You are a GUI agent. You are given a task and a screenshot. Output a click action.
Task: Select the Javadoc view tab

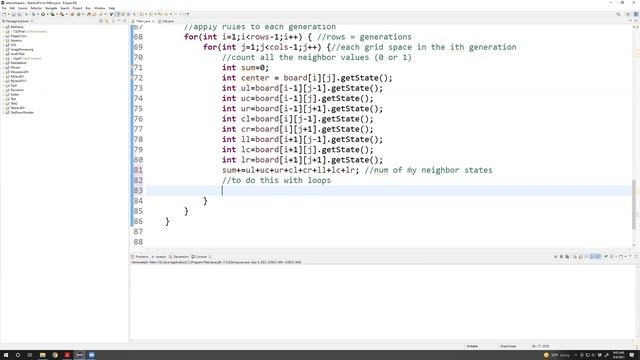[x=160, y=257]
